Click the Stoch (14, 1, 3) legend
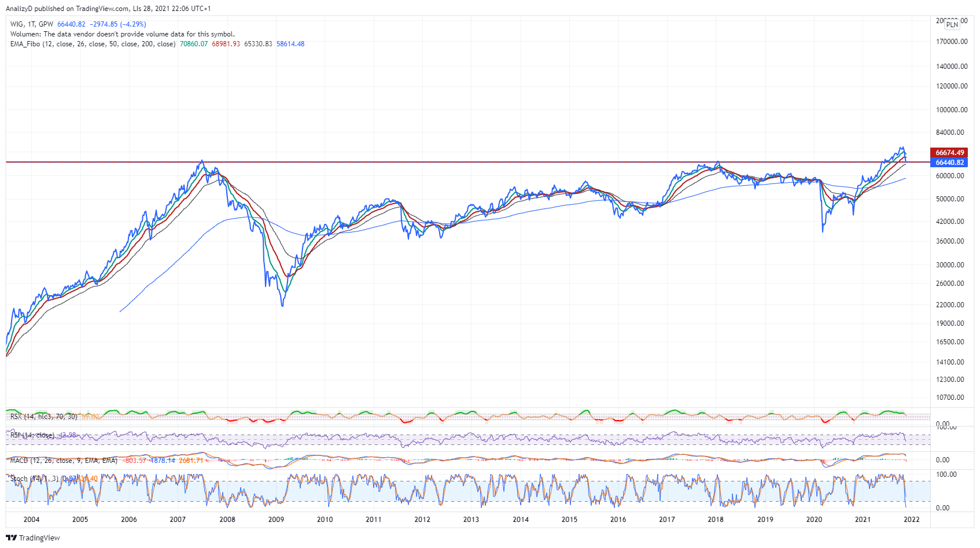 (34, 479)
